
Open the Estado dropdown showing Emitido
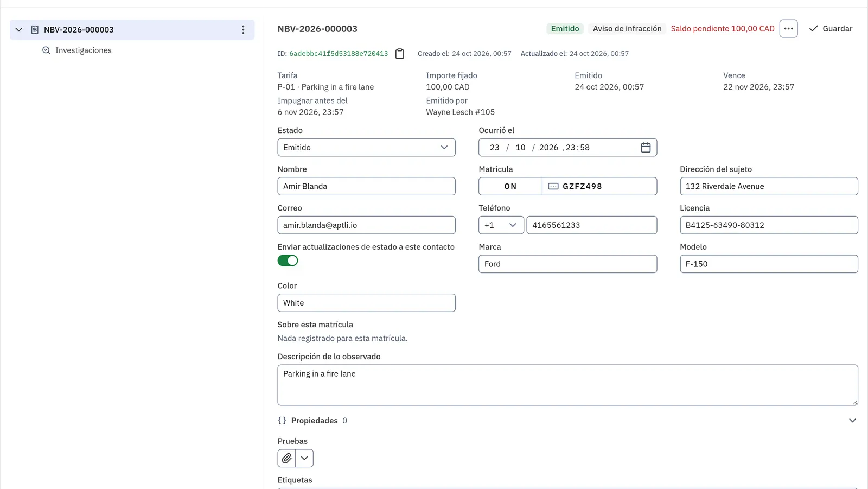[x=366, y=148]
